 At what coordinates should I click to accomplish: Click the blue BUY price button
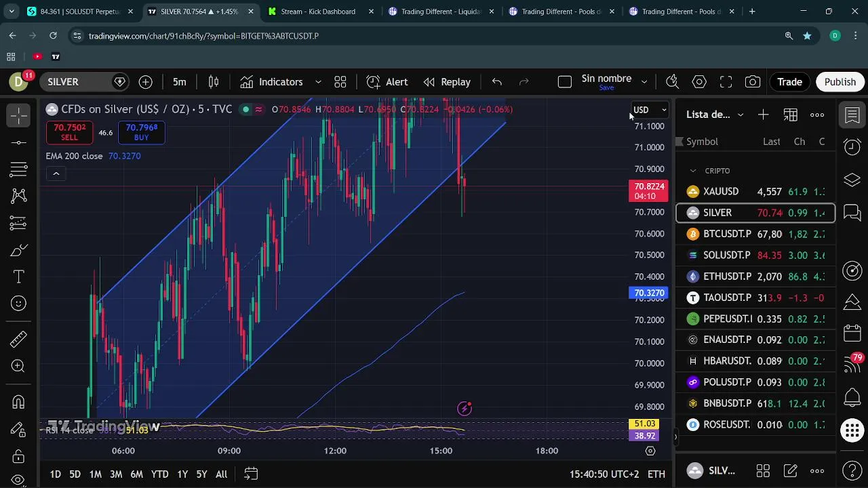tap(141, 132)
